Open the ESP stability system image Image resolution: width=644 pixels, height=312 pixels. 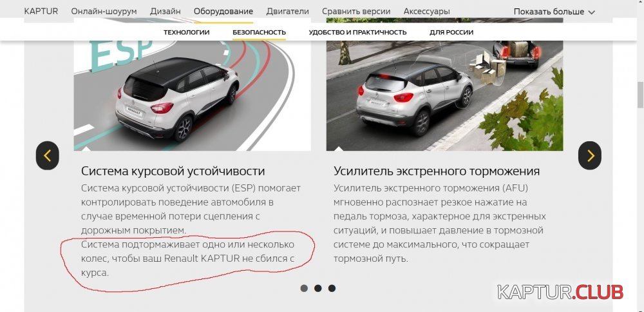click(192, 95)
